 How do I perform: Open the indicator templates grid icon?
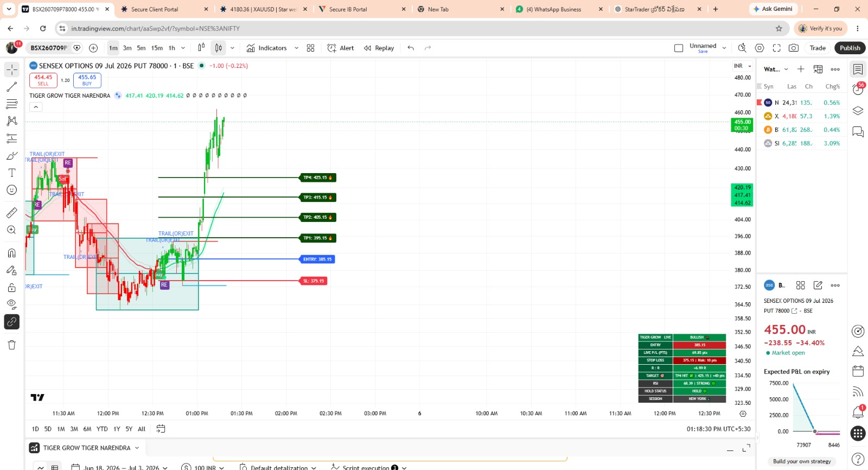click(x=310, y=48)
